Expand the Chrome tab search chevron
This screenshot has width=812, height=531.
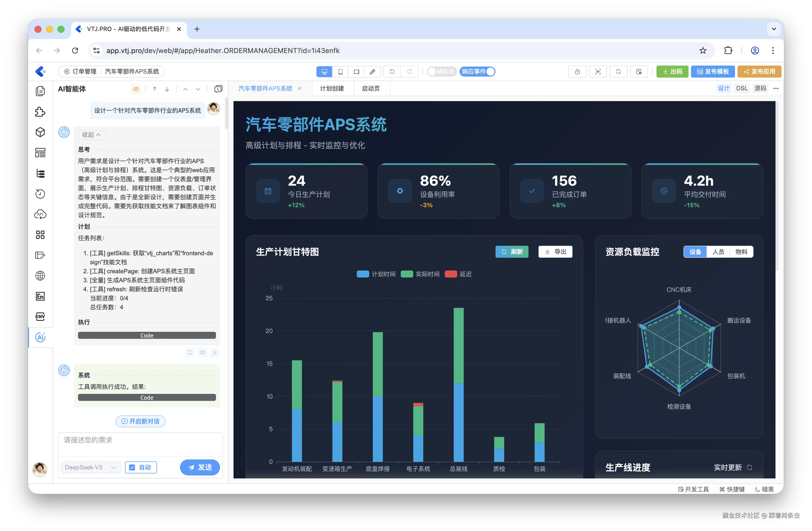(774, 29)
